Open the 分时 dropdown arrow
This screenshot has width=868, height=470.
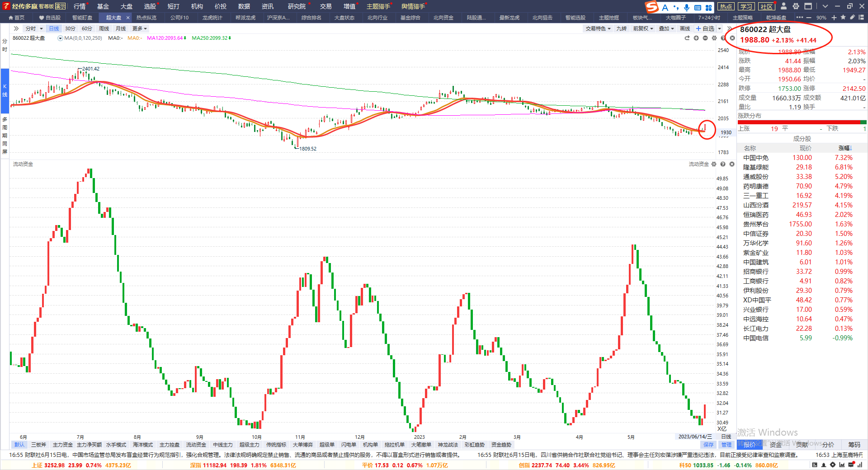pos(41,28)
